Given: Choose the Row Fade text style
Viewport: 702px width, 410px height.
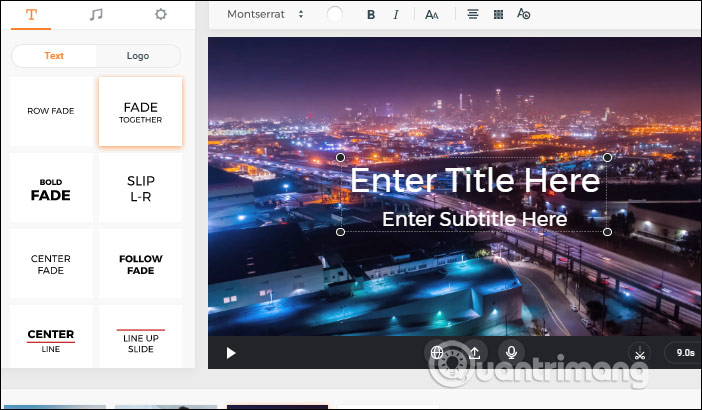Looking at the screenshot, I should (x=51, y=111).
